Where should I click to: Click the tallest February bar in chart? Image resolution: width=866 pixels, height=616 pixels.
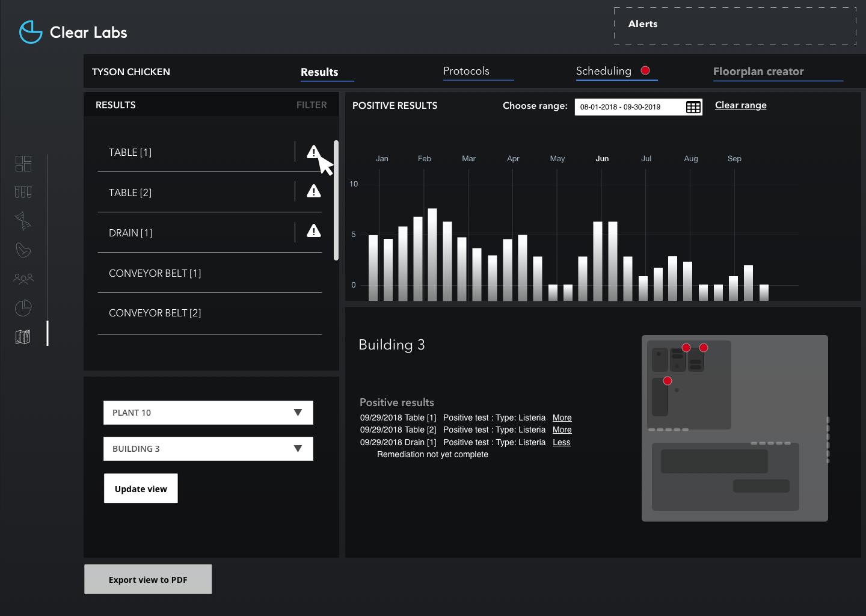click(x=432, y=254)
